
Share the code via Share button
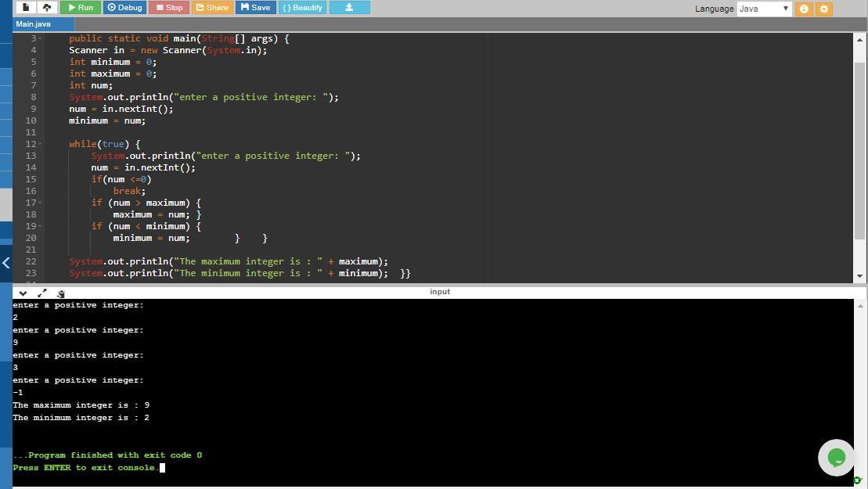pyautogui.click(x=211, y=8)
